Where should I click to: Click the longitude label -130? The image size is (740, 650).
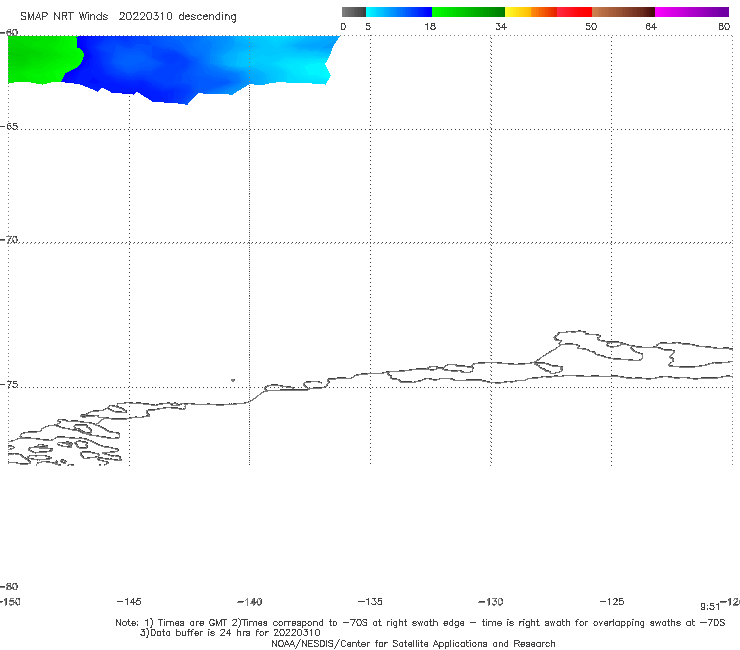(x=491, y=602)
